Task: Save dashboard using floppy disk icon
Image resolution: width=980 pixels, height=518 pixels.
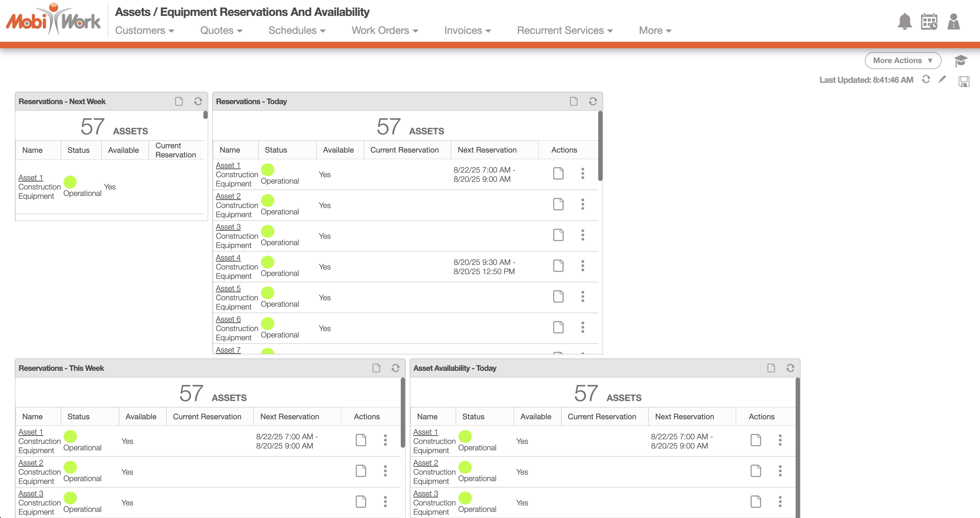Action: (x=964, y=81)
